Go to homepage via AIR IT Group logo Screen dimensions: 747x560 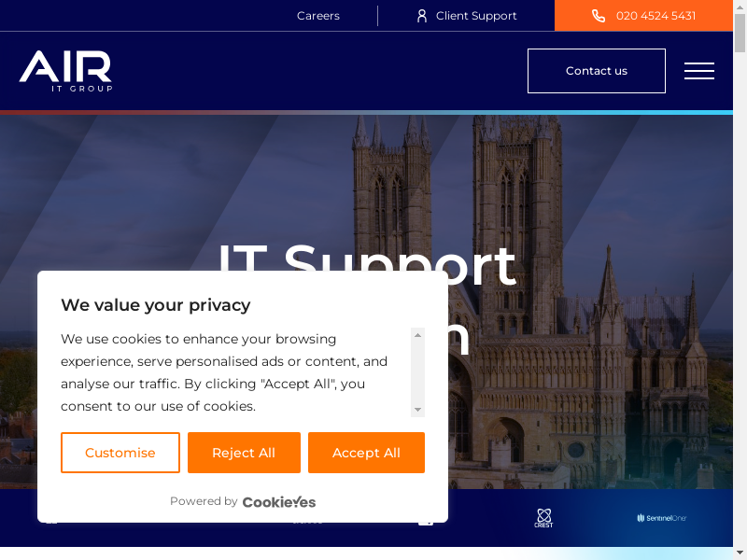click(65, 71)
